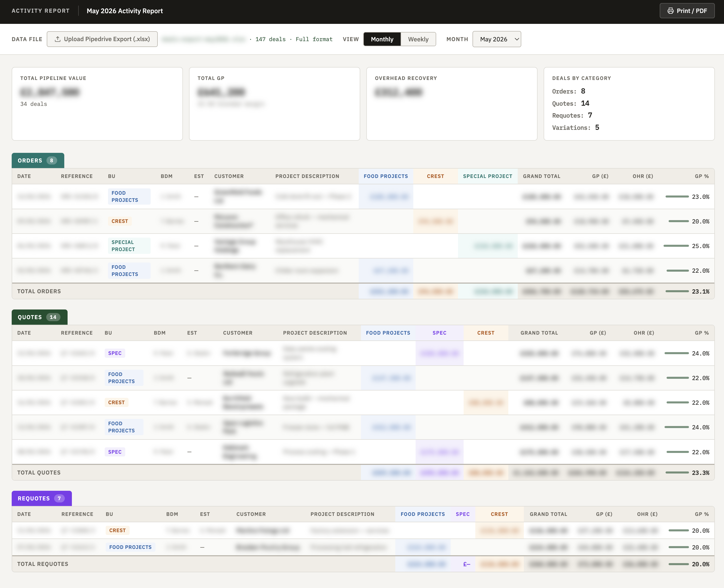Click Quotes: 14 in Deals by Category
The width and height of the screenshot is (724, 588).
click(x=571, y=103)
